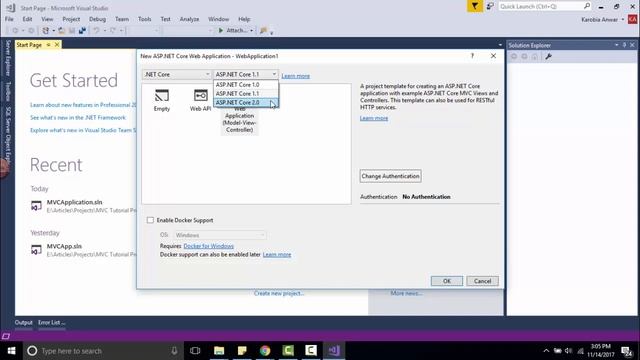Image resolution: width=640 pixels, height=360 pixels.
Task: Click the Change Authentication button
Action: click(x=391, y=176)
